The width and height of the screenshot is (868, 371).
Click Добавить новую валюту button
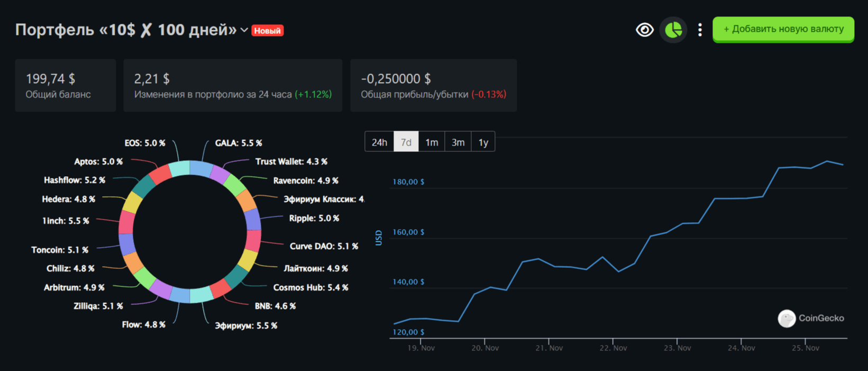tap(783, 29)
